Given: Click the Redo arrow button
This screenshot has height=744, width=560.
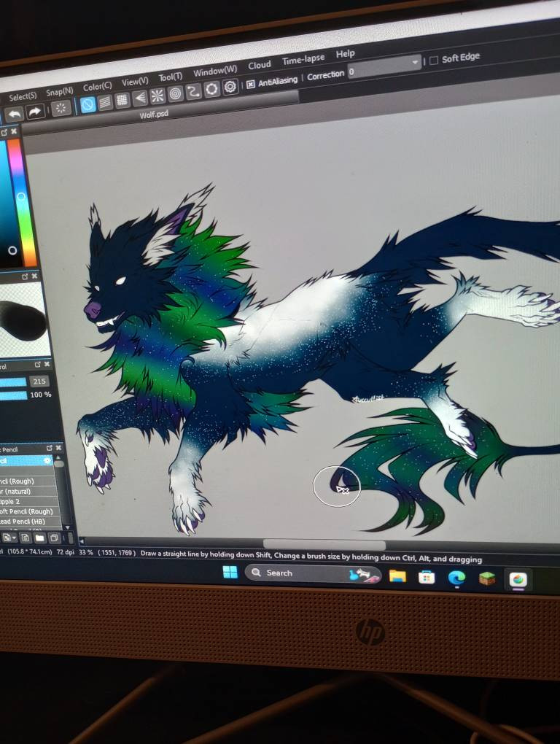Looking at the screenshot, I should pos(35,112).
